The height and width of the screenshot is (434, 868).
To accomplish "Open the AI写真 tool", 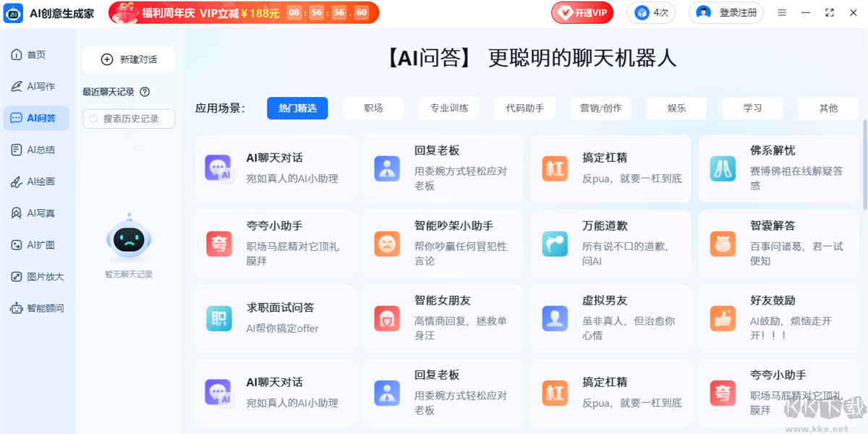I will pos(36,213).
